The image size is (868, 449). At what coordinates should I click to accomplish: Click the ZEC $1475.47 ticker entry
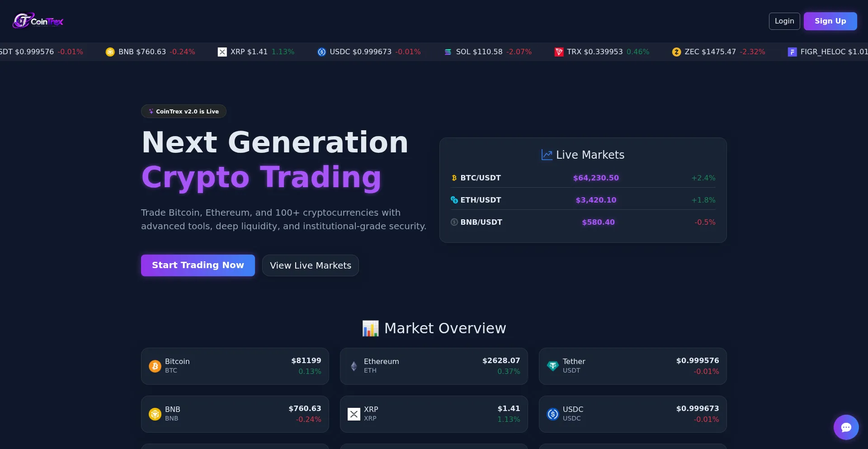[719, 52]
